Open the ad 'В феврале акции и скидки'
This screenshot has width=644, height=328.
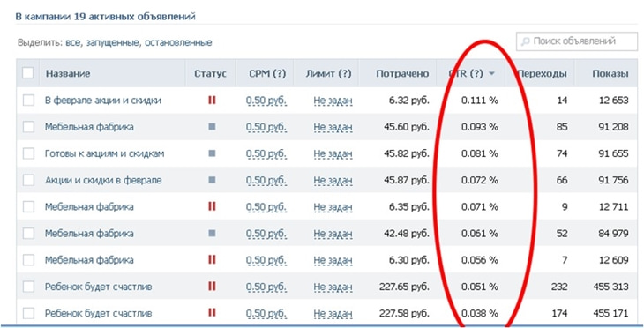click(103, 101)
